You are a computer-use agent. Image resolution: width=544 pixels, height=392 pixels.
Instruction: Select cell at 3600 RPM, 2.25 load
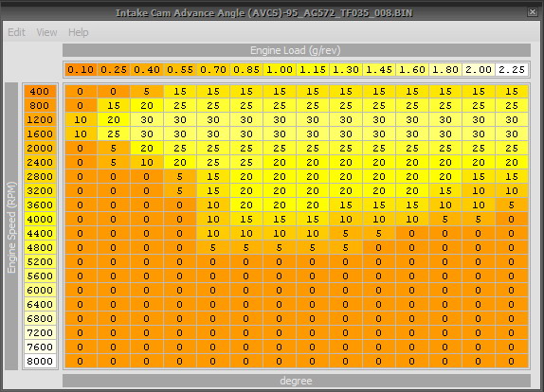tap(512, 205)
